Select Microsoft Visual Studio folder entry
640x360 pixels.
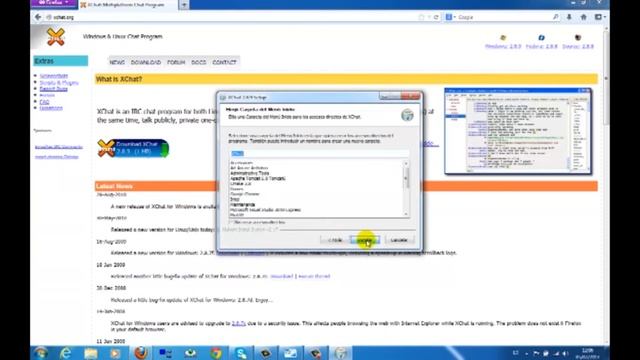pyautogui.click(x=265, y=210)
